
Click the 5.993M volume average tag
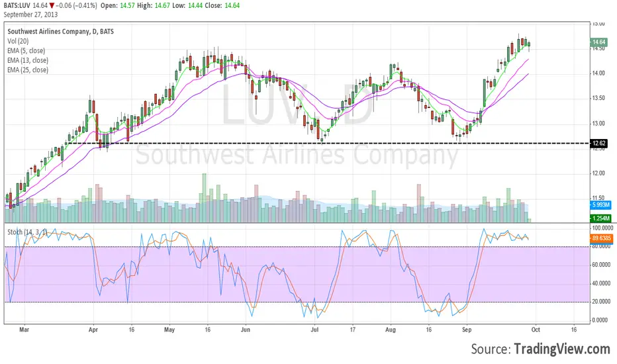(601, 205)
